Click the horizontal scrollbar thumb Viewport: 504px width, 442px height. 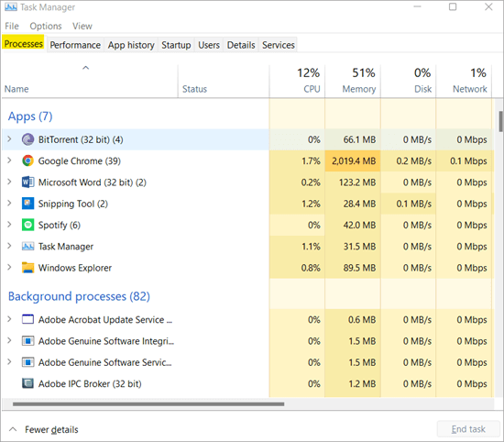(148, 404)
